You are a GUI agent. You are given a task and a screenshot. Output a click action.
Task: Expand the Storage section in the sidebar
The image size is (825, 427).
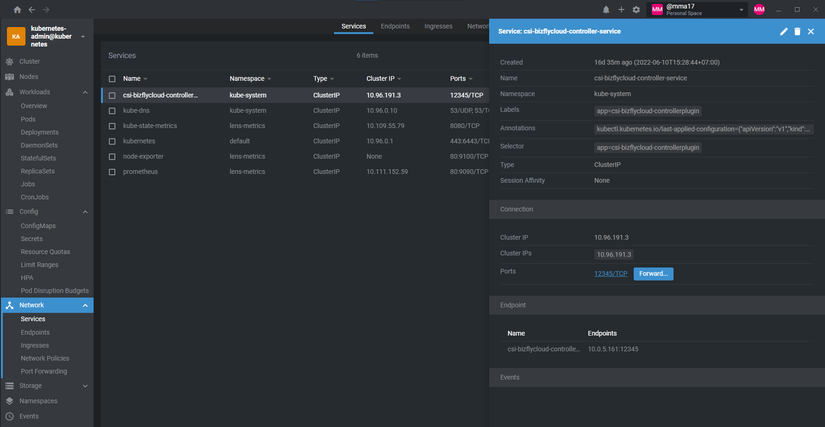click(x=85, y=385)
